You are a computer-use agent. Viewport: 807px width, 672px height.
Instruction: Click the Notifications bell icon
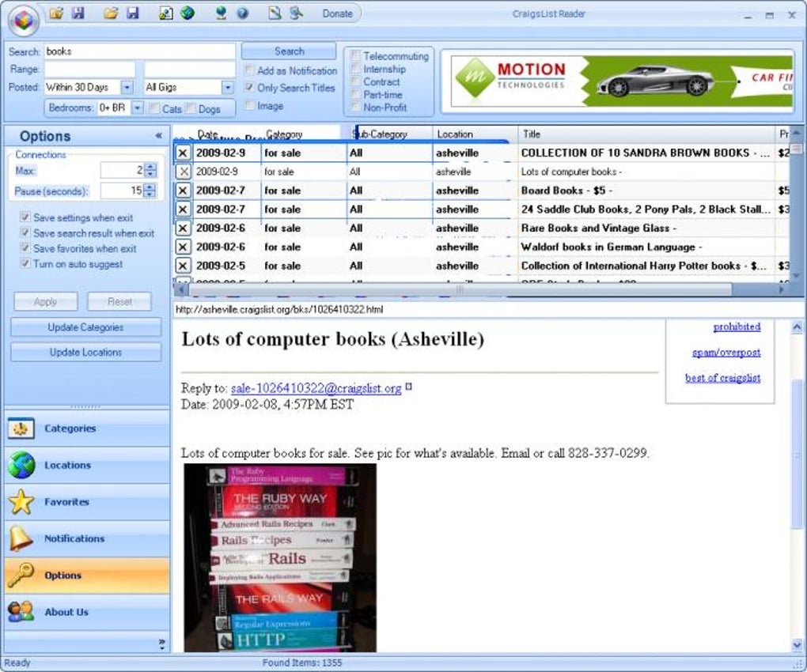coord(21,538)
